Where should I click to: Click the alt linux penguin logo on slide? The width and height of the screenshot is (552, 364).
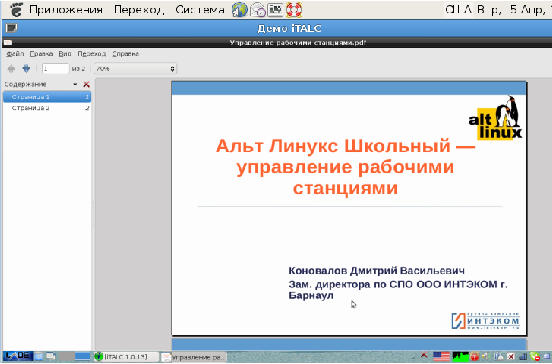click(495, 118)
